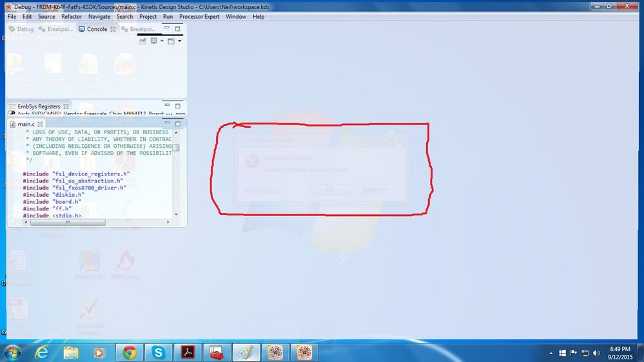Click the Action Center flag tray icon

pos(574,353)
